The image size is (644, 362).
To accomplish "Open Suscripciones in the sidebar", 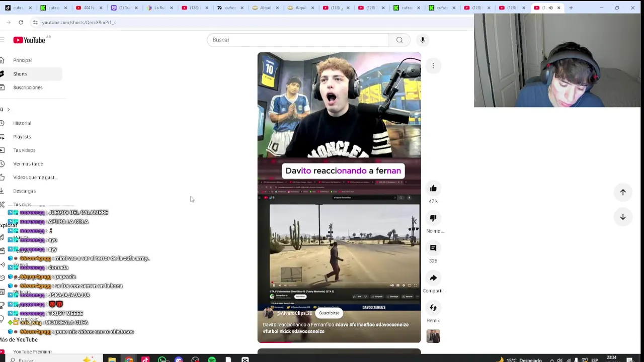I will [x=28, y=87].
